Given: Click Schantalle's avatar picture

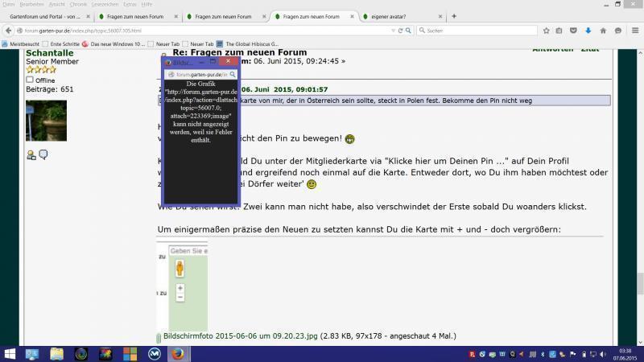Looking at the screenshot, I should coord(46,121).
